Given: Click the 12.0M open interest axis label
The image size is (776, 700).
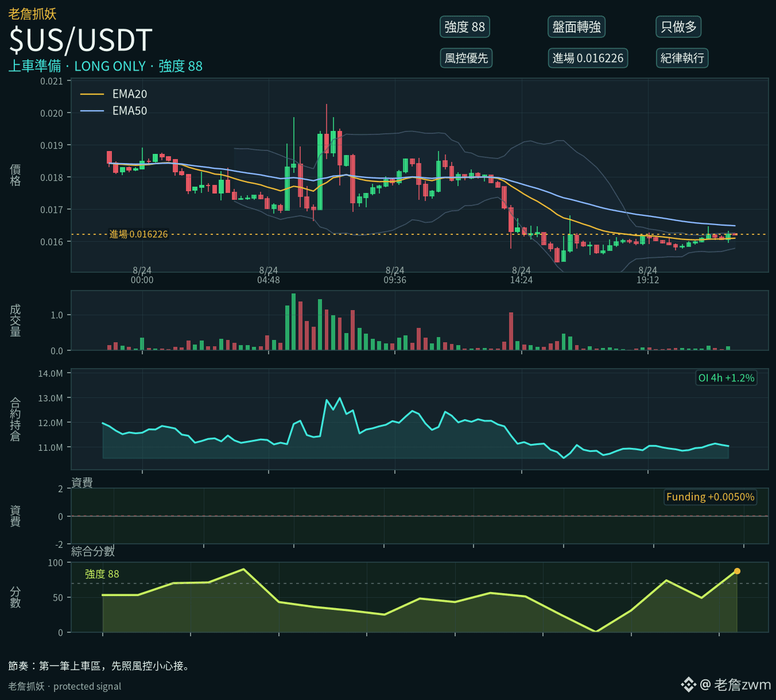Looking at the screenshot, I should (x=51, y=423).
